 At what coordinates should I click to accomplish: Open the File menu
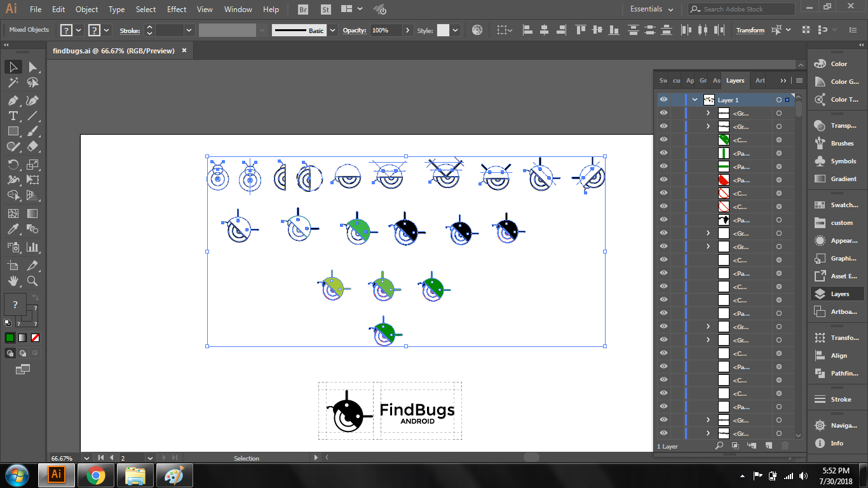click(36, 10)
